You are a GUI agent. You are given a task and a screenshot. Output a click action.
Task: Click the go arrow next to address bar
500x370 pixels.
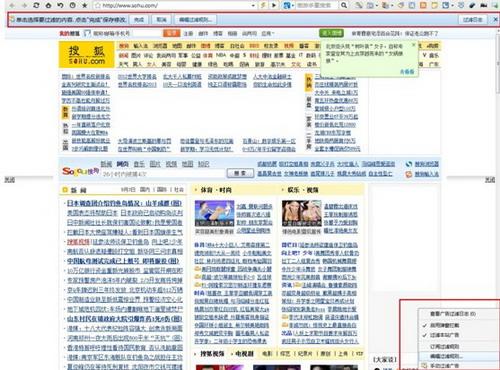(274, 5)
